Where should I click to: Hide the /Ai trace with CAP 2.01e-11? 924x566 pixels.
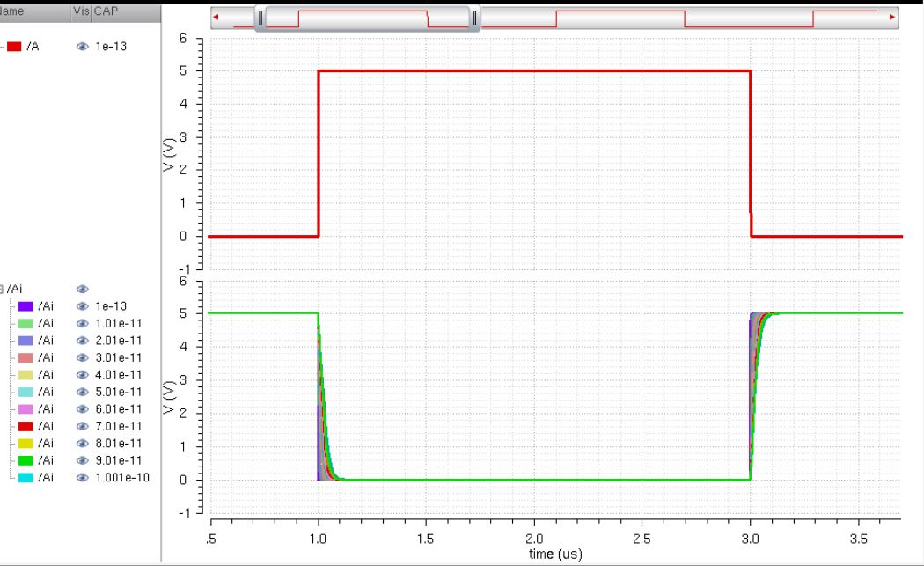coord(83,340)
